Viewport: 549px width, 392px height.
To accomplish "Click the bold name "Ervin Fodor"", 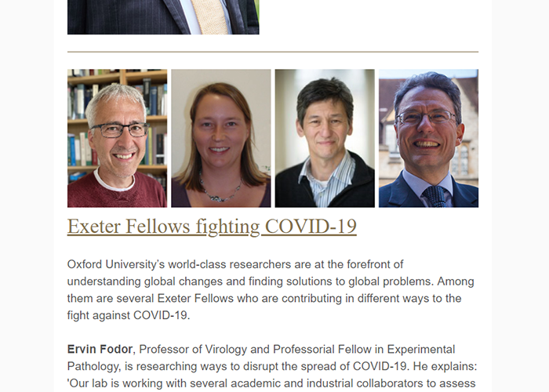I will coord(100,349).
